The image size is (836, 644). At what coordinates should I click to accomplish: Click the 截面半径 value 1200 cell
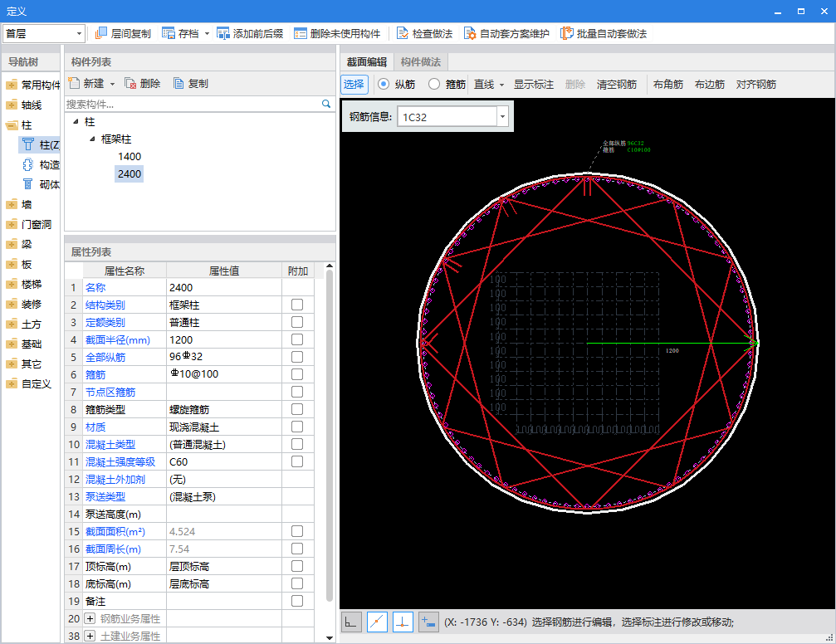pyautogui.click(x=224, y=339)
